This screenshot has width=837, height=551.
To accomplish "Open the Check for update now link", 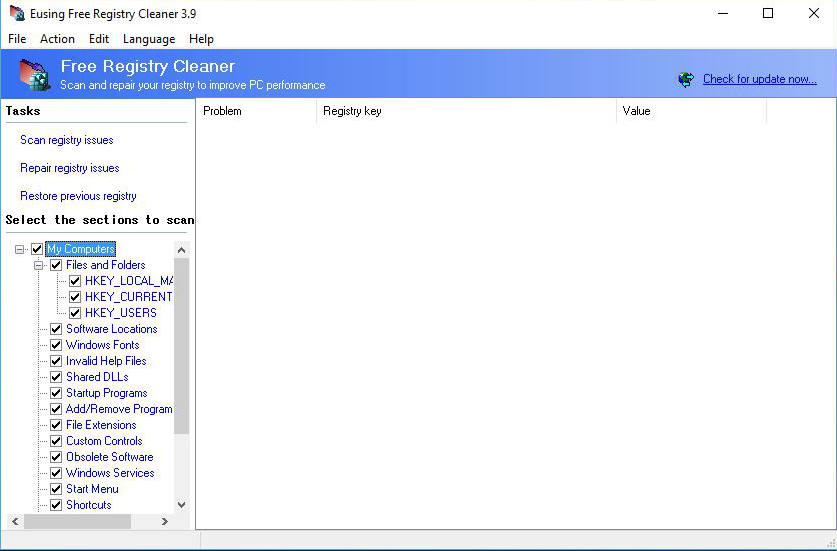I will point(759,79).
